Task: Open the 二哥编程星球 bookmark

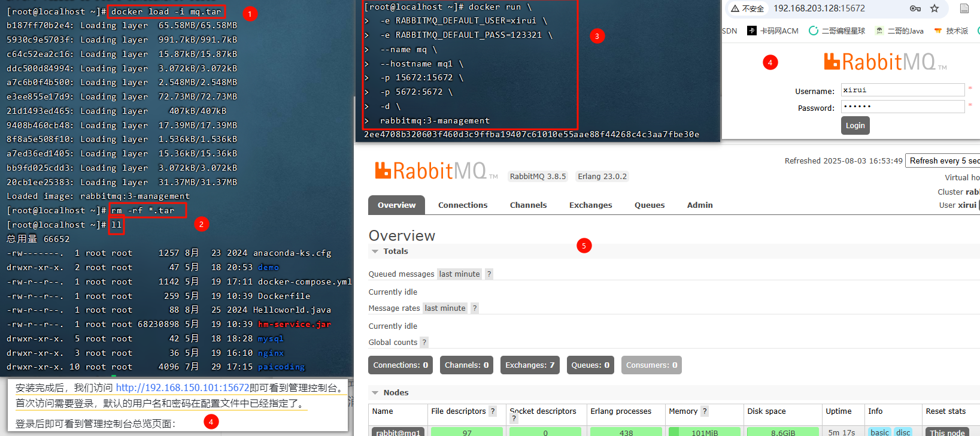Action: (x=837, y=31)
